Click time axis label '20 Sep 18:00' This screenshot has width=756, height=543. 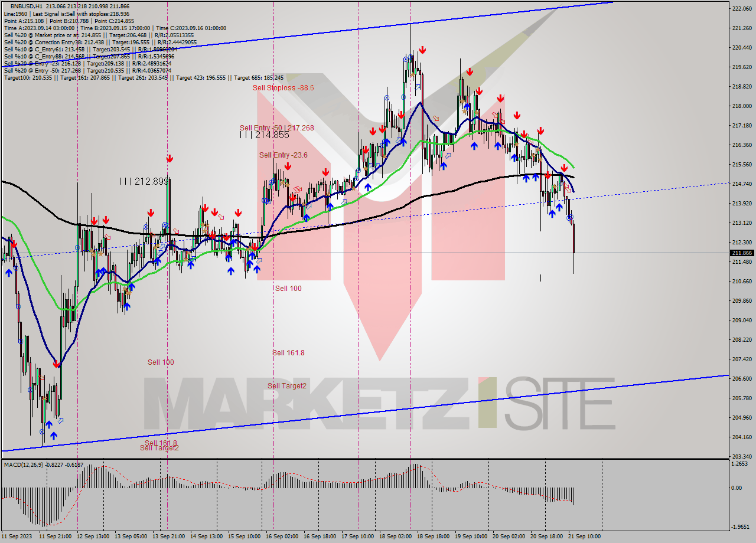[546, 536]
